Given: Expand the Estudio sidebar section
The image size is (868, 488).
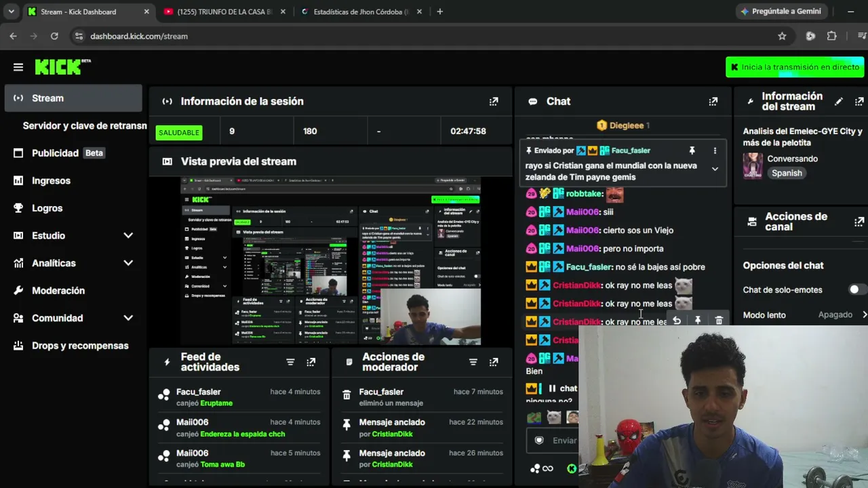Looking at the screenshot, I should pyautogui.click(x=128, y=235).
